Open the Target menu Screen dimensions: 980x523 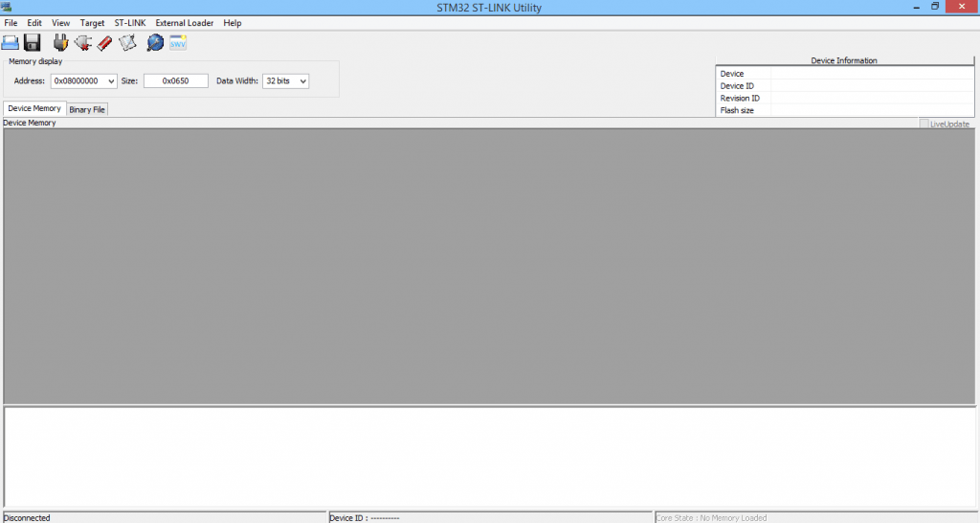click(x=92, y=23)
